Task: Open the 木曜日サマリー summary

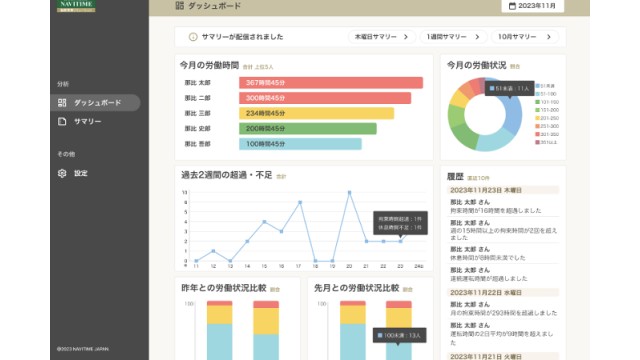Action: click(x=382, y=37)
